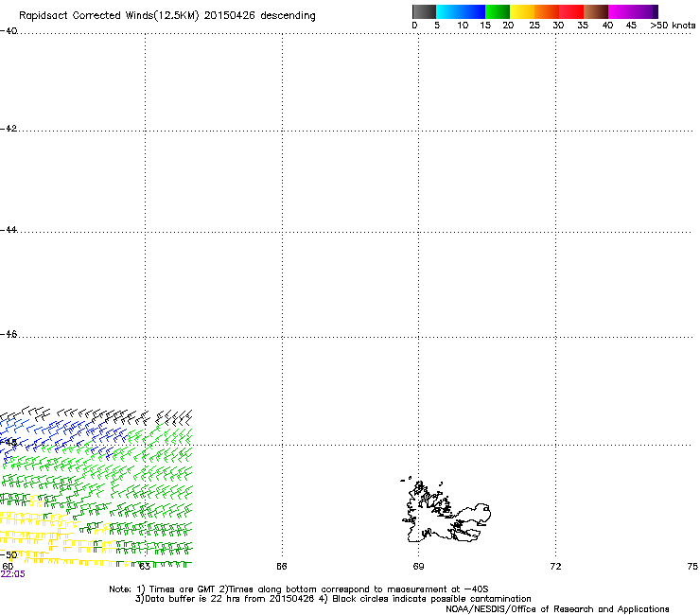Viewport: 700px width, 615px height.
Task: Click the Rapidscat Corrected Winds chart title
Action: [x=167, y=16]
